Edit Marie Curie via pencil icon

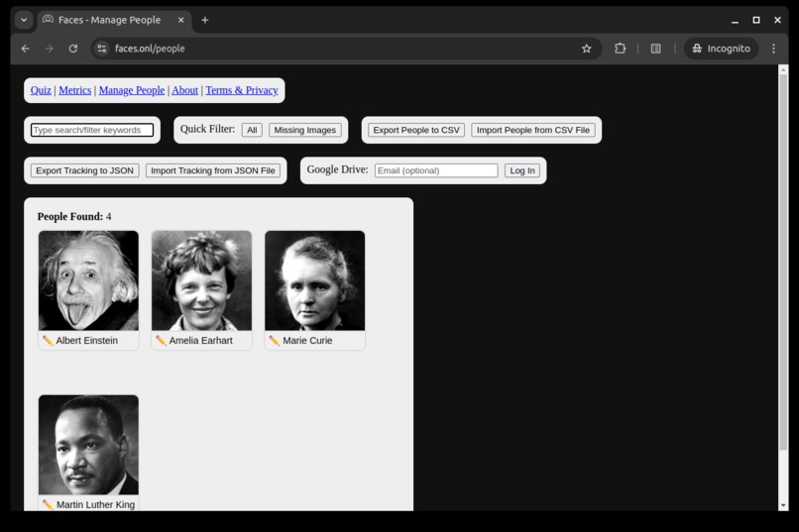pyautogui.click(x=274, y=341)
